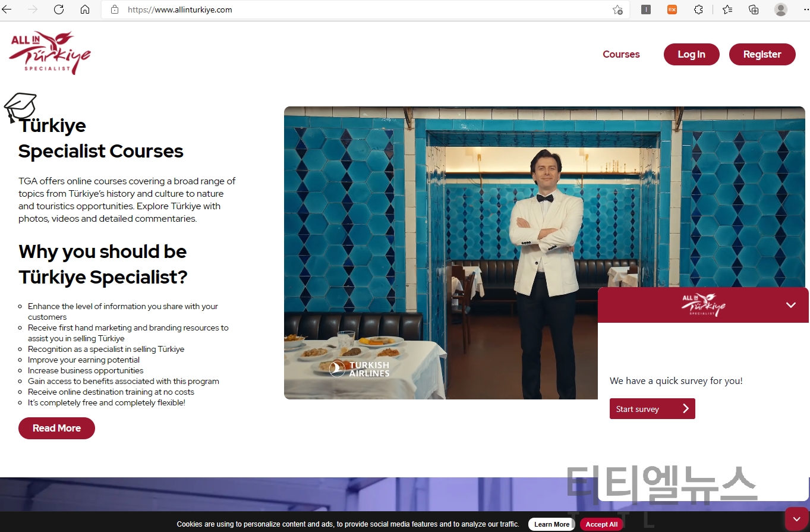Click 'Recognition as a specialist in selling Türkiye'
810x532 pixels.
click(x=106, y=349)
